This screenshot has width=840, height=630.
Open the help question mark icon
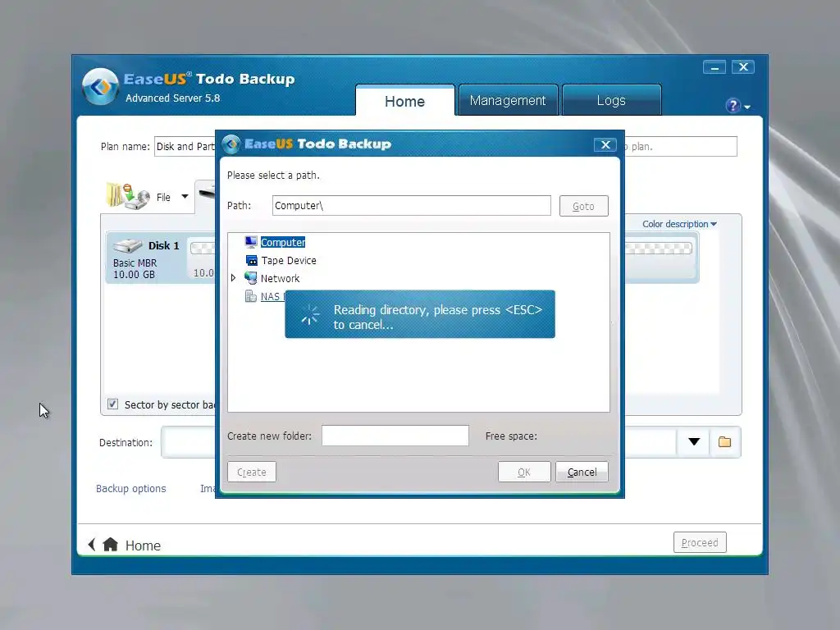pyautogui.click(x=733, y=106)
